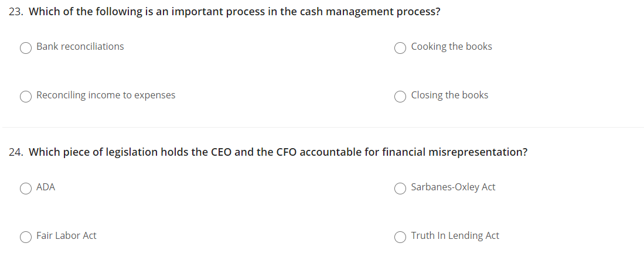Click the Truth In Lending Act label
Viewport: 644px width, 267px height.
coord(455,236)
